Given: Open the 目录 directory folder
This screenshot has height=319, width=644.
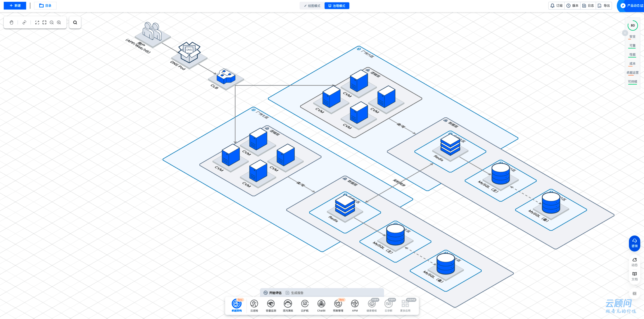Looking at the screenshot, I should [x=45, y=5].
